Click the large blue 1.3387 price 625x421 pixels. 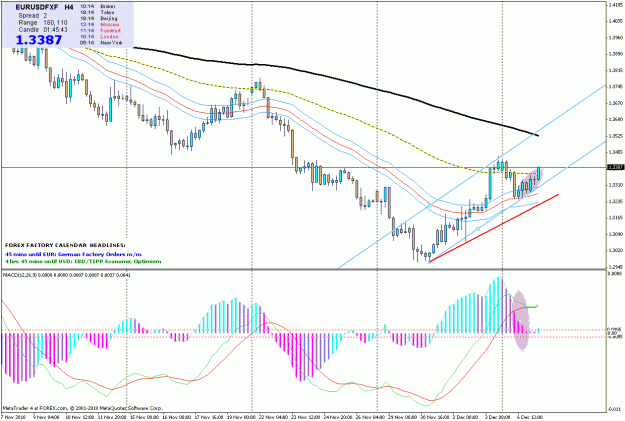[x=39, y=40]
